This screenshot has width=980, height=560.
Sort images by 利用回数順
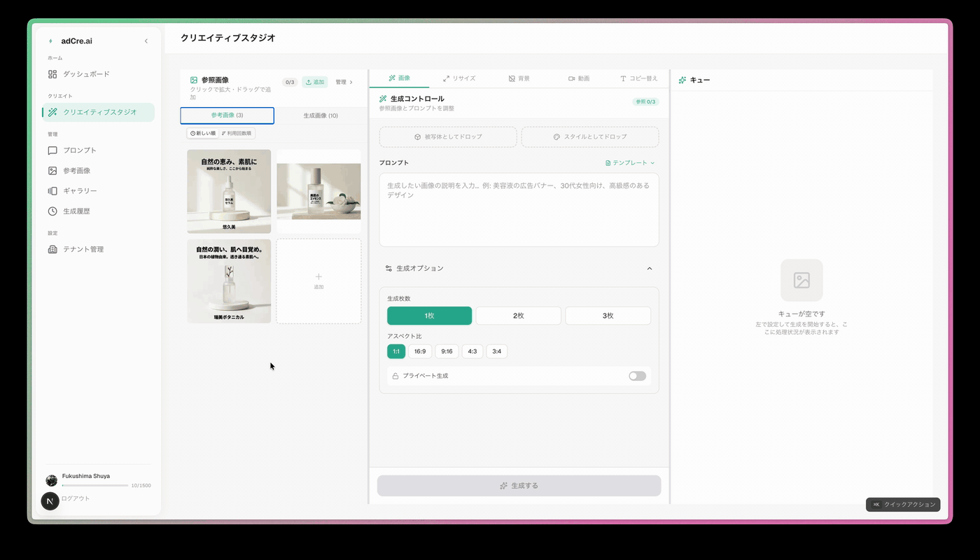click(238, 132)
